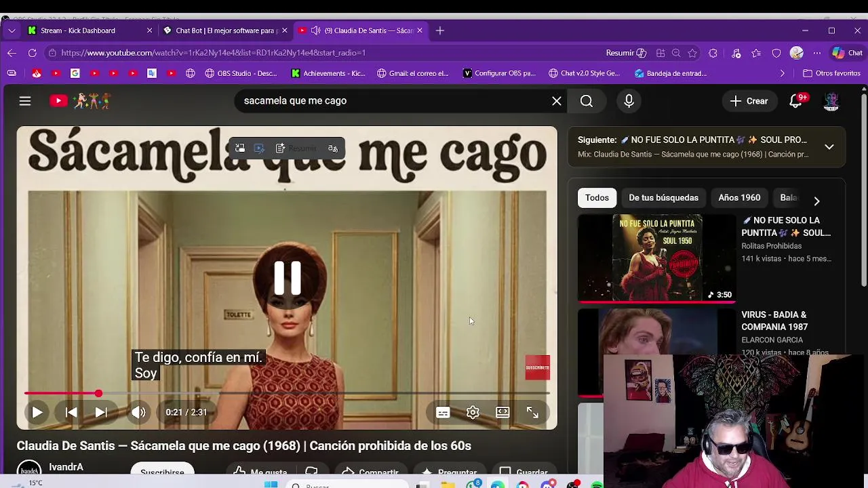Select the Todos filter chip

597,198
